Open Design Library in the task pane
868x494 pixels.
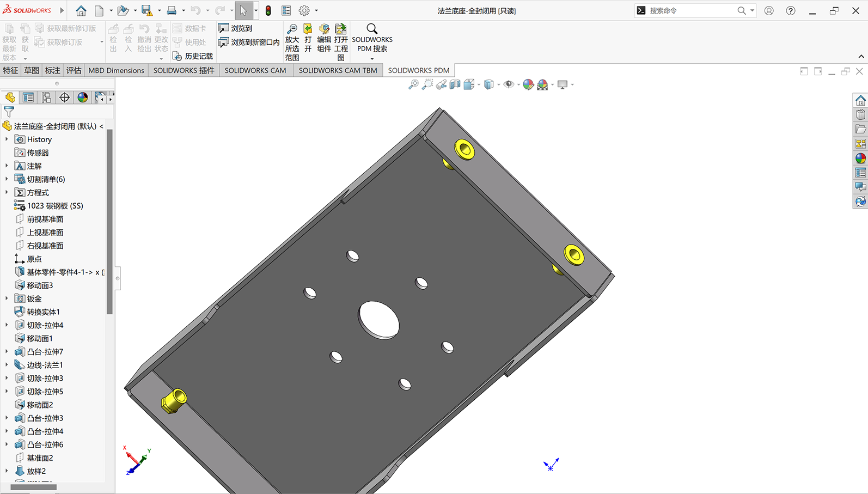(x=860, y=115)
